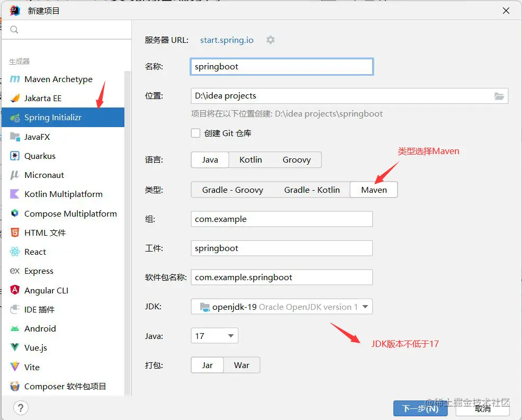This screenshot has height=420, width=522.
Task: Click the Maven Archetype generator icon
Action: click(15, 79)
